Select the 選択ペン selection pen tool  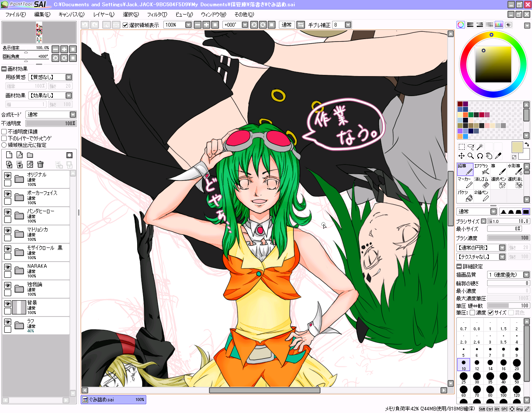pos(498,183)
